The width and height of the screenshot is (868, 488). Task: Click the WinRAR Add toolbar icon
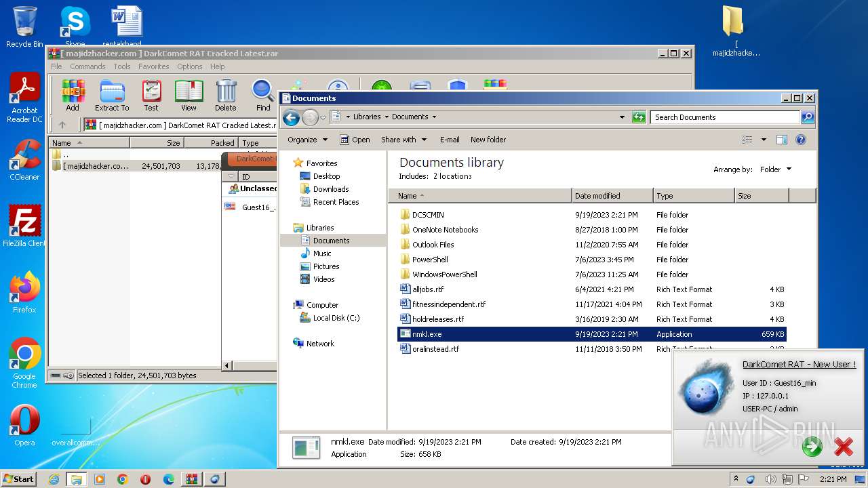(x=73, y=95)
